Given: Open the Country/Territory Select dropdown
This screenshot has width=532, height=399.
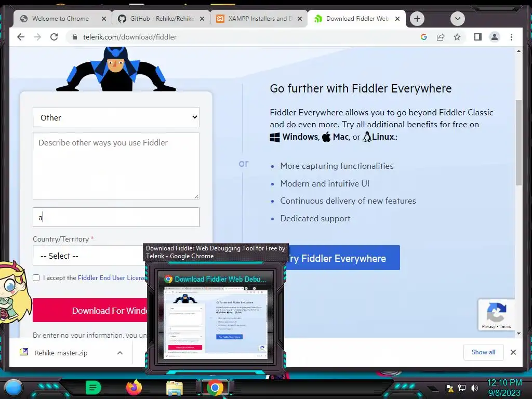Looking at the screenshot, I should (x=88, y=256).
